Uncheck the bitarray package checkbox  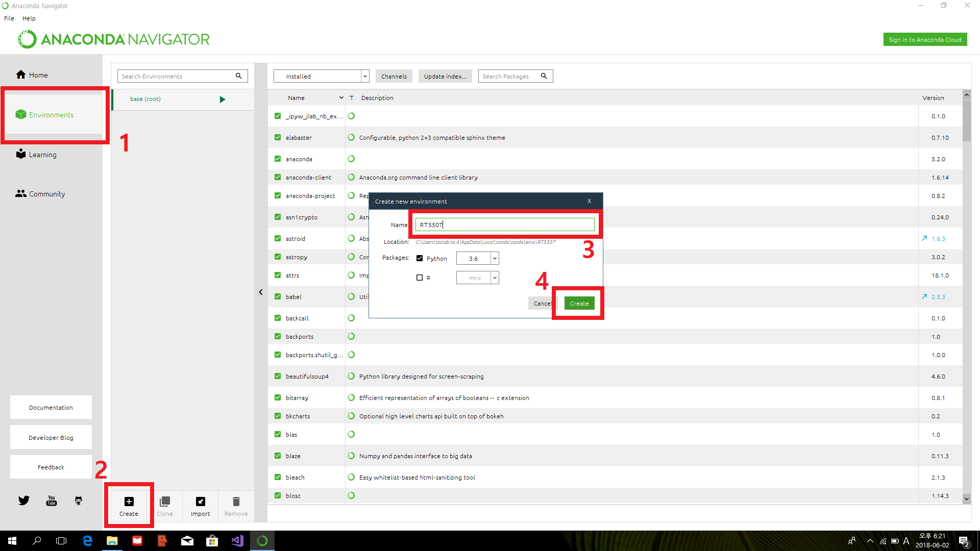coord(278,397)
